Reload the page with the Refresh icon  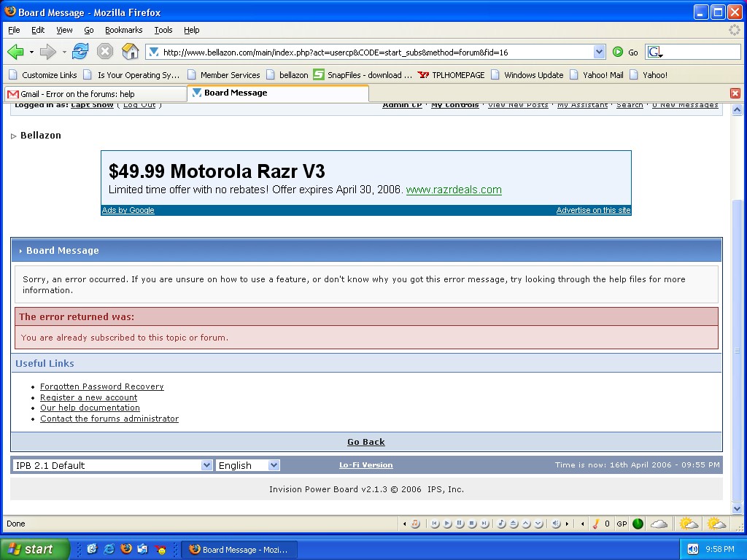tap(80, 52)
